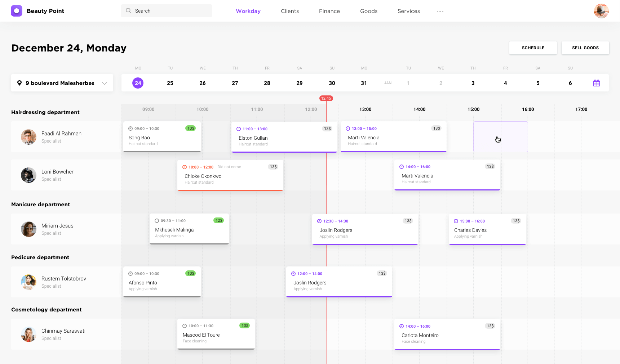Click the red alert icon on Chioke Okonkwo's card
620x364 pixels.
(184, 167)
